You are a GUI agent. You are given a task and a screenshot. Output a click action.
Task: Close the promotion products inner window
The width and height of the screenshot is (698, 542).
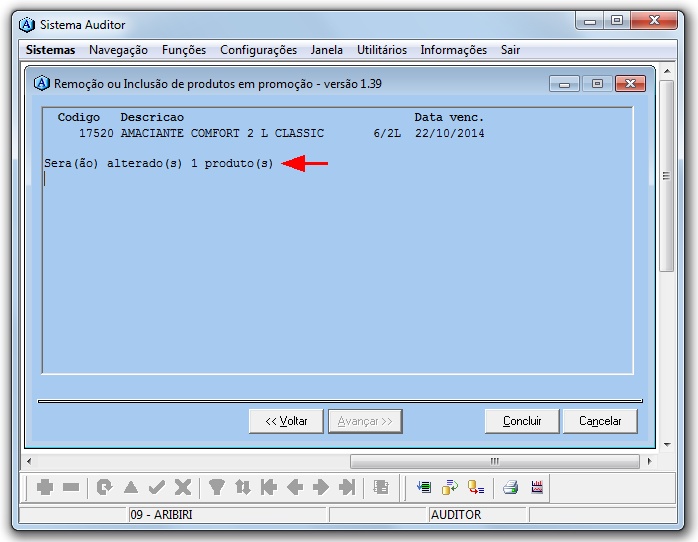630,84
